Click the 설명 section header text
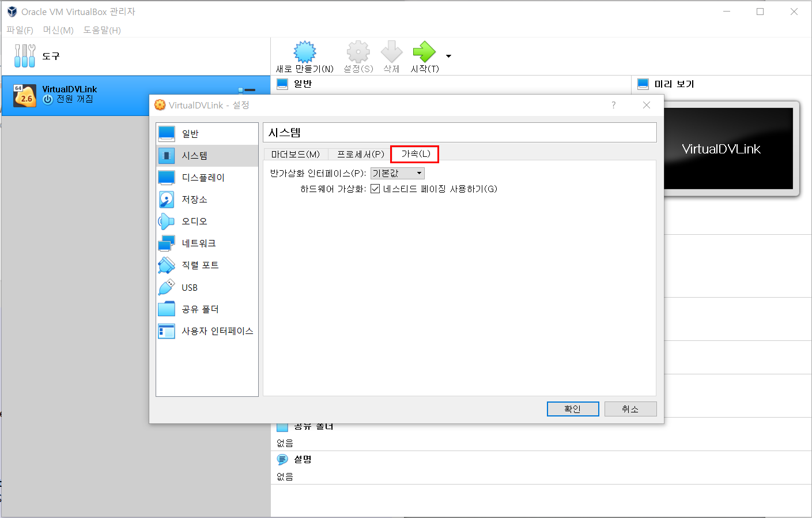Image resolution: width=812 pixels, height=518 pixels. (x=303, y=459)
